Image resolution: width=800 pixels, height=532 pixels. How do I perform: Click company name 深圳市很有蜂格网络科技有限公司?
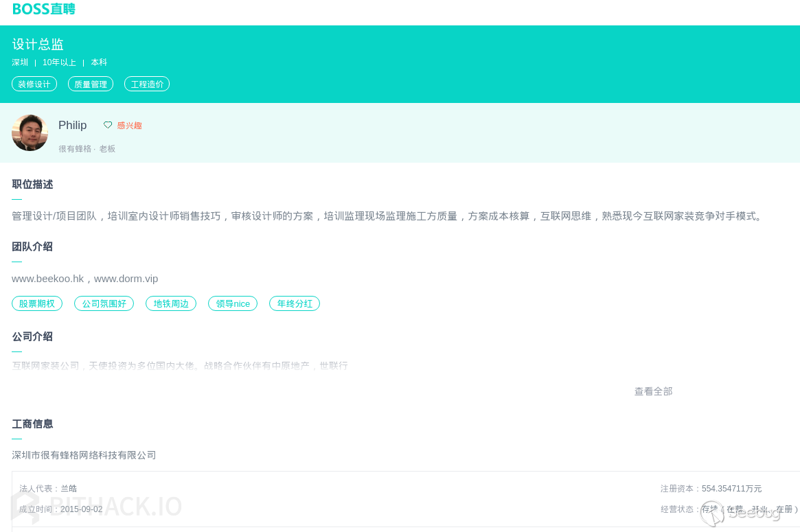[83, 454]
